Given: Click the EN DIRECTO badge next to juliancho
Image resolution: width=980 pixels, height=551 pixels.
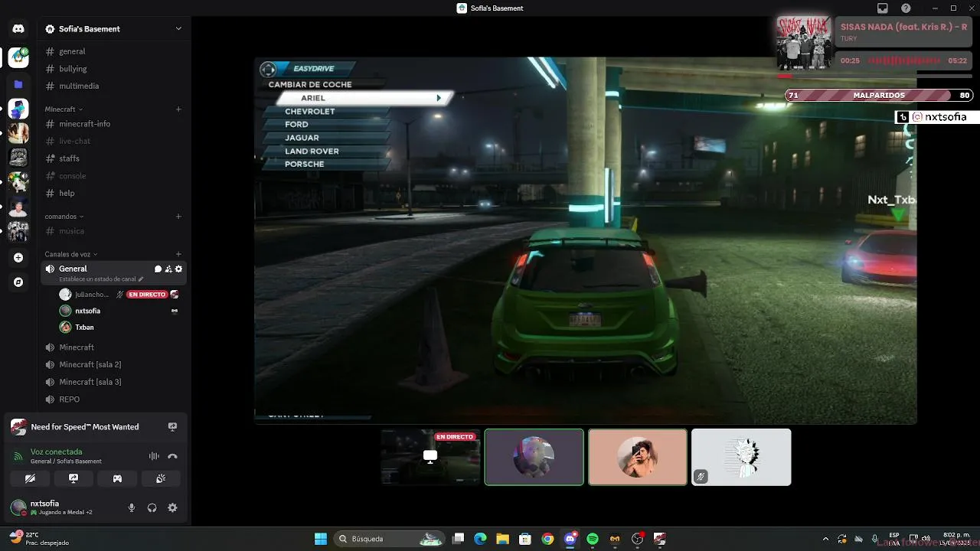Looking at the screenshot, I should (x=146, y=295).
